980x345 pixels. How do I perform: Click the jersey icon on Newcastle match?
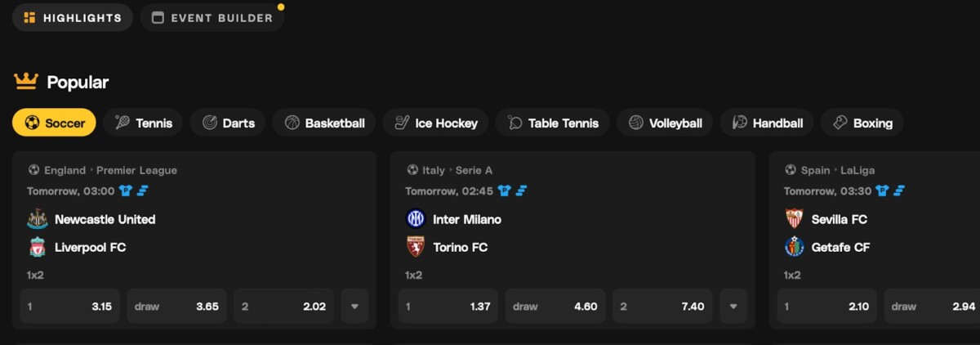tap(125, 191)
